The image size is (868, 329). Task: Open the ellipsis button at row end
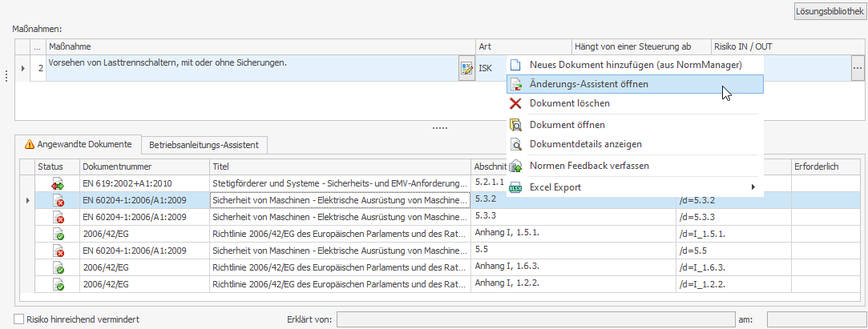(858, 69)
